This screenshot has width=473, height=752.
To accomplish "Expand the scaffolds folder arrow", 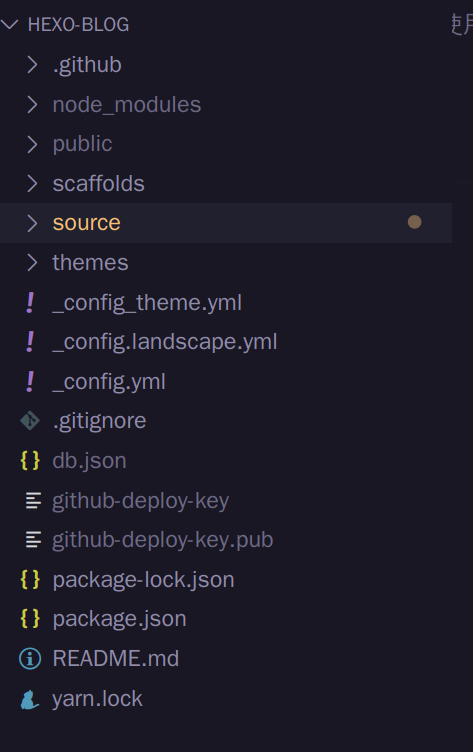I will click(x=32, y=183).
